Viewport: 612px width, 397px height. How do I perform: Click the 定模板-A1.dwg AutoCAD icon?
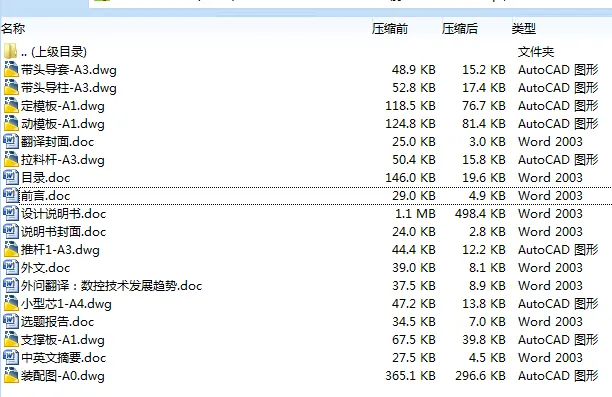tap(11, 105)
